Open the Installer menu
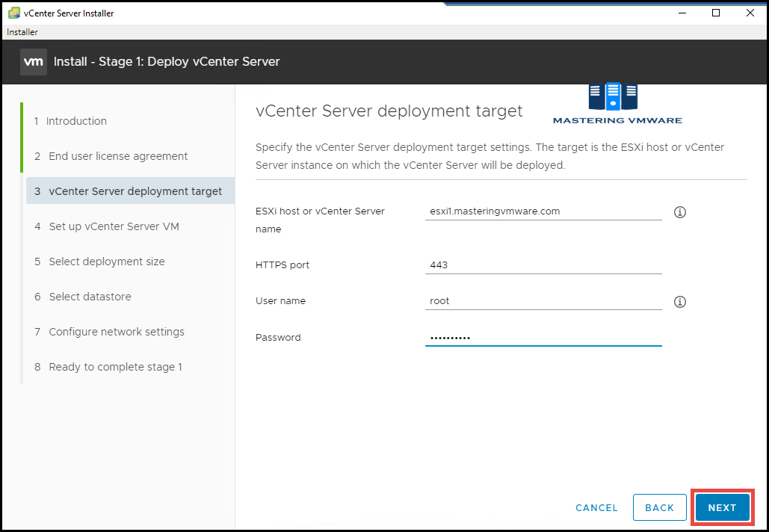 pyautogui.click(x=22, y=32)
